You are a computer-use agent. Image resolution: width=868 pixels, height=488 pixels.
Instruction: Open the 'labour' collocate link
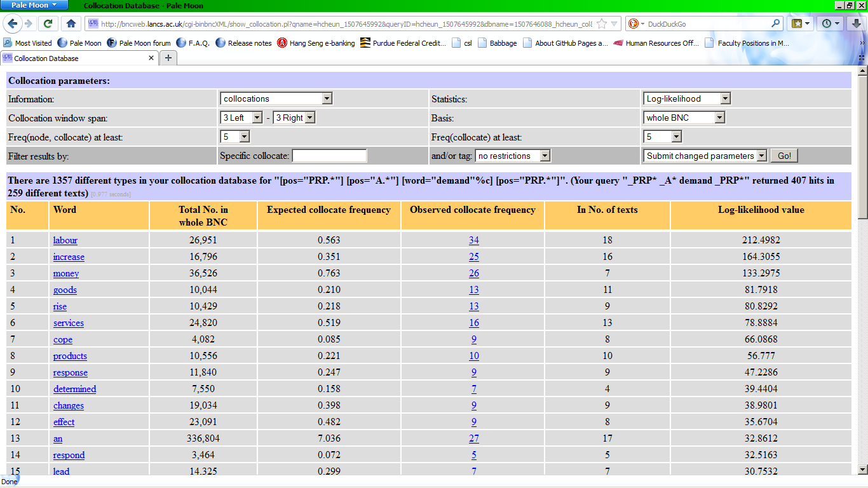click(65, 240)
